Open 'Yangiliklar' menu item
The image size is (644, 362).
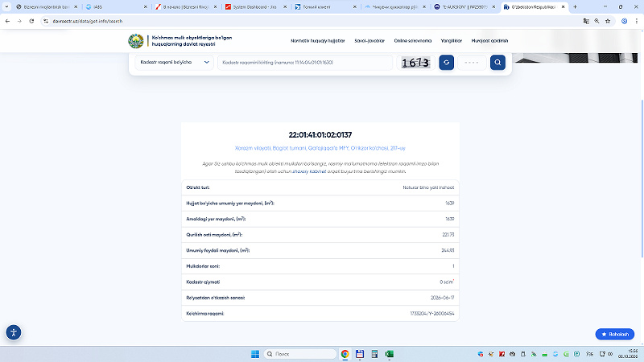click(451, 41)
